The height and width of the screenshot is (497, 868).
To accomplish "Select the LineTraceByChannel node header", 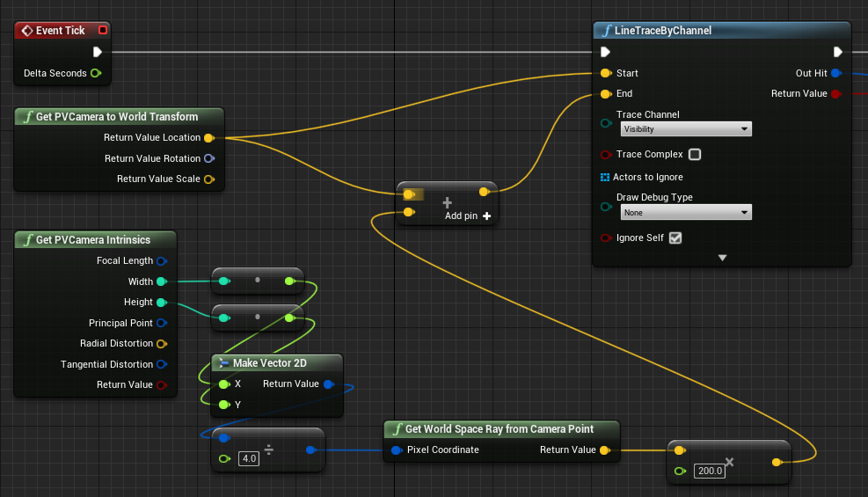I will tap(722, 31).
